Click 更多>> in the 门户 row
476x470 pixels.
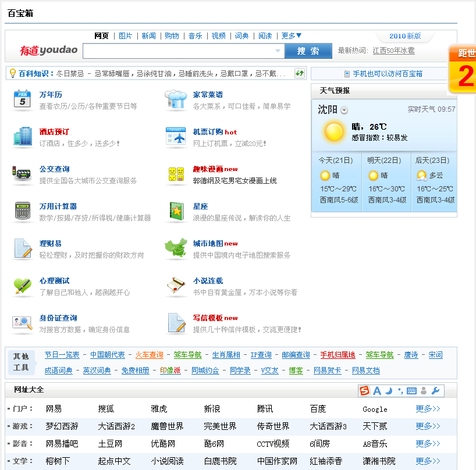pos(428,409)
